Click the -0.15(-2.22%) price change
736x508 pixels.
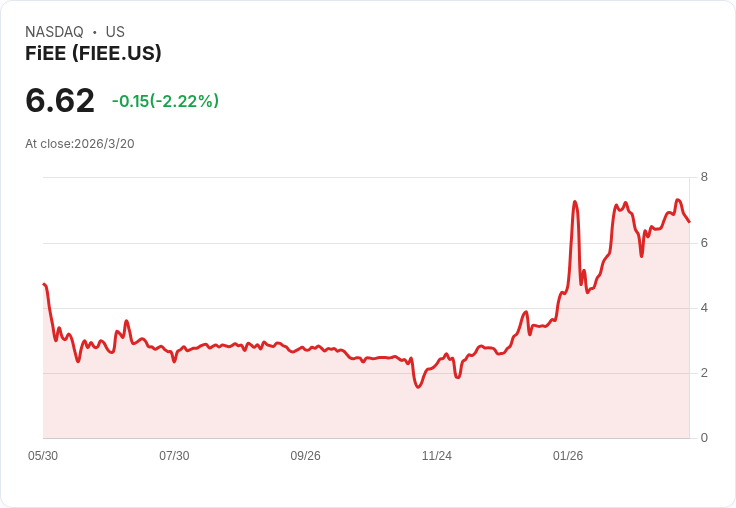click(165, 101)
